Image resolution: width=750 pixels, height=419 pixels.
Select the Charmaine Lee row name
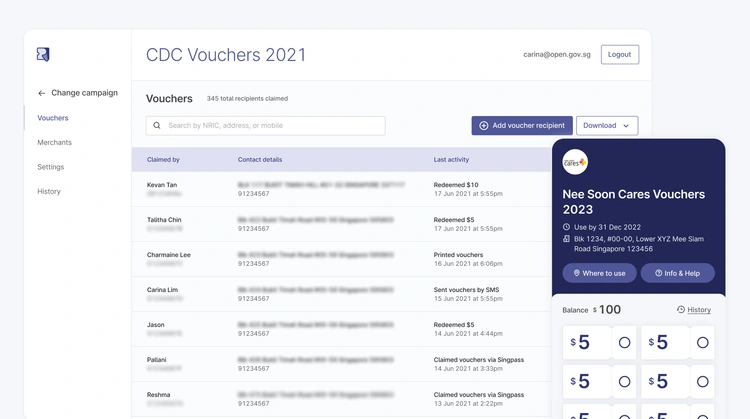[x=168, y=254]
